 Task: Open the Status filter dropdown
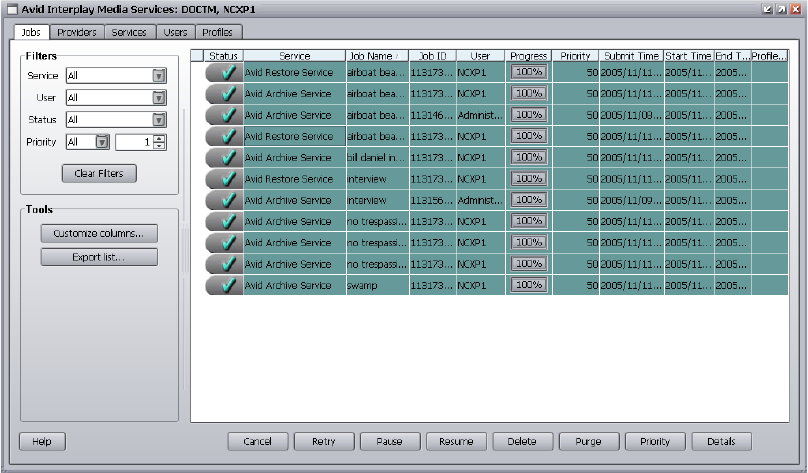coord(159,120)
